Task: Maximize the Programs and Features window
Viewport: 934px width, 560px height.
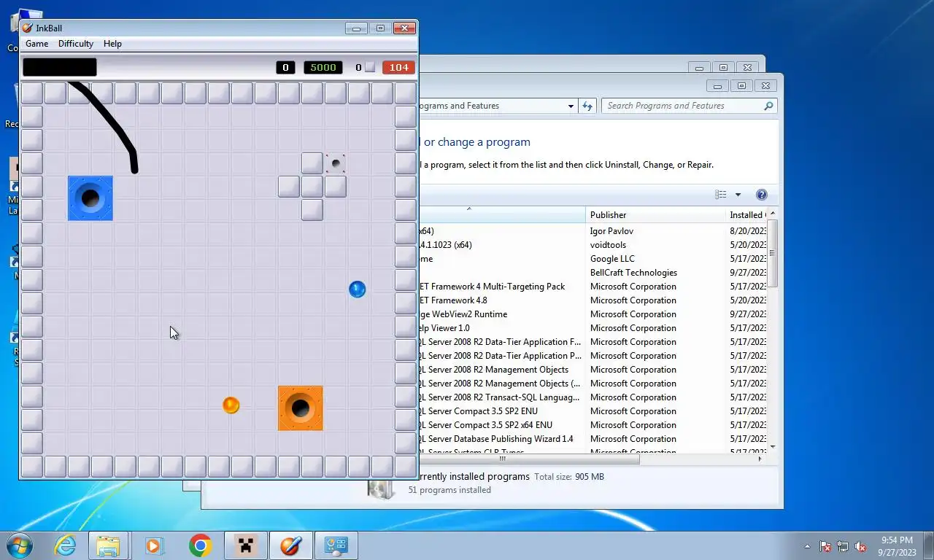Action: (x=741, y=86)
